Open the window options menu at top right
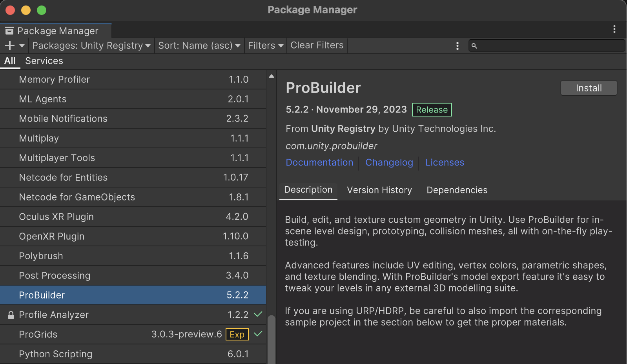The height and width of the screenshot is (364, 627). [x=614, y=29]
